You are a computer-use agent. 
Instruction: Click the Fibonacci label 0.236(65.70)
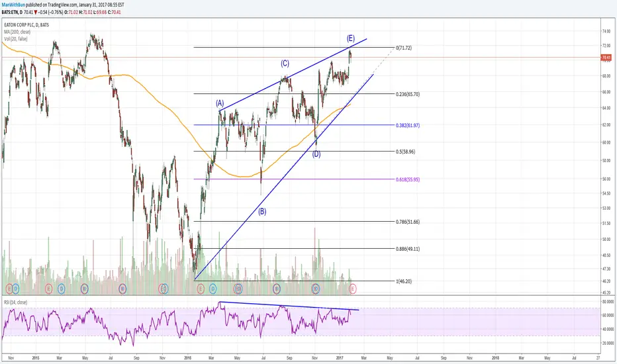[408, 94]
